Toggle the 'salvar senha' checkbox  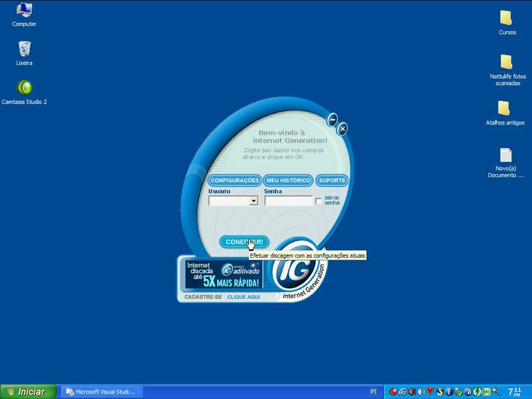pyautogui.click(x=318, y=201)
